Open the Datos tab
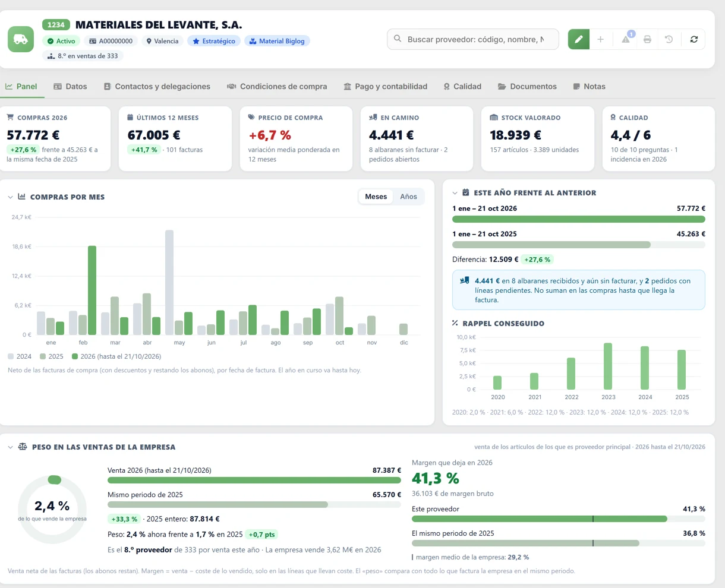 [x=70, y=86]
